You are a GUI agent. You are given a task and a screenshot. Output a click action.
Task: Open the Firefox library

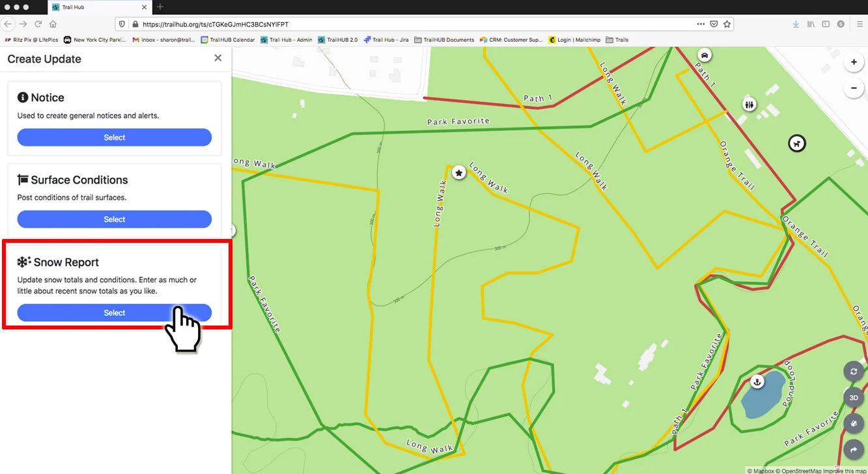[811, 24]
